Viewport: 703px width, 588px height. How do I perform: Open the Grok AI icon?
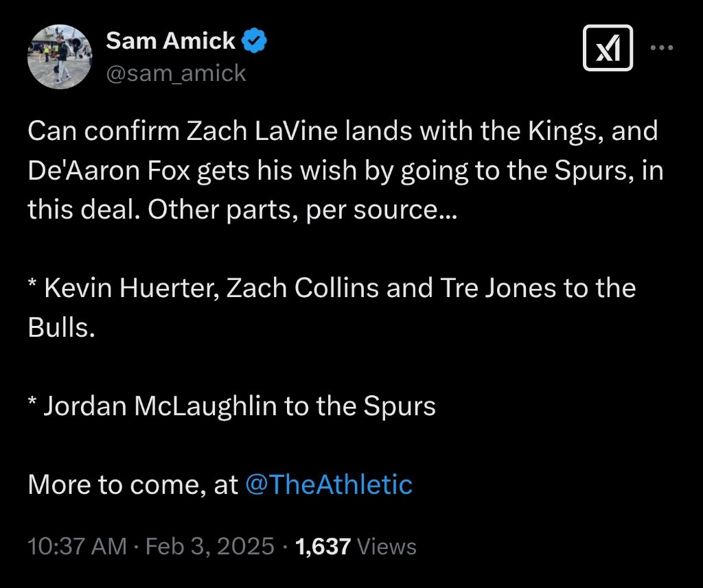point(608,48)
